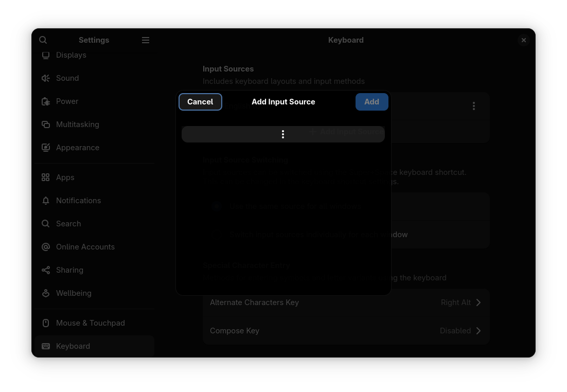Show more input sources via three-dots row
The height and width of the screenshot is (392, 567).
[x=283, y=134]
